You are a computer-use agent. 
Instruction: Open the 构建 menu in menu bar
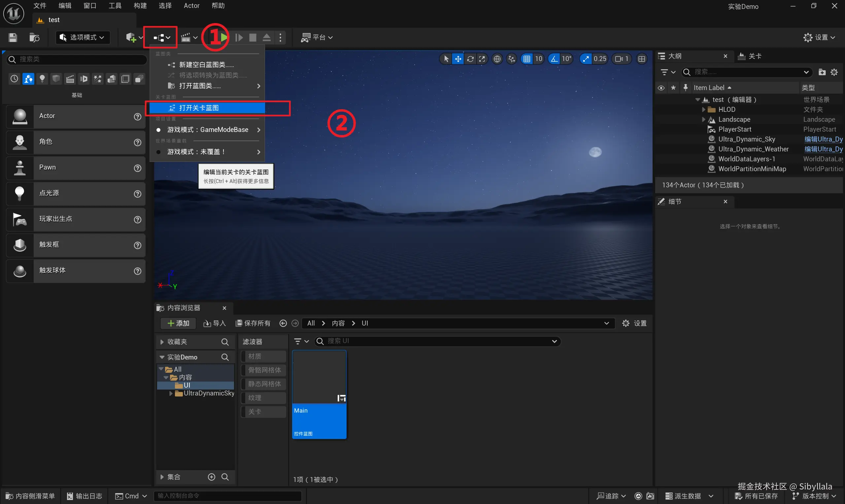click(x=140, y=6)
